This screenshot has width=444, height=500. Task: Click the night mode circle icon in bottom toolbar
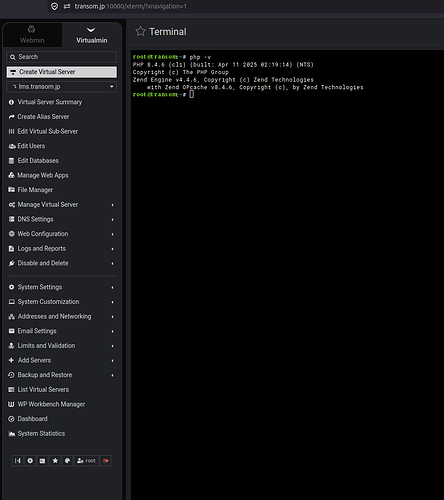click(30, 461)
